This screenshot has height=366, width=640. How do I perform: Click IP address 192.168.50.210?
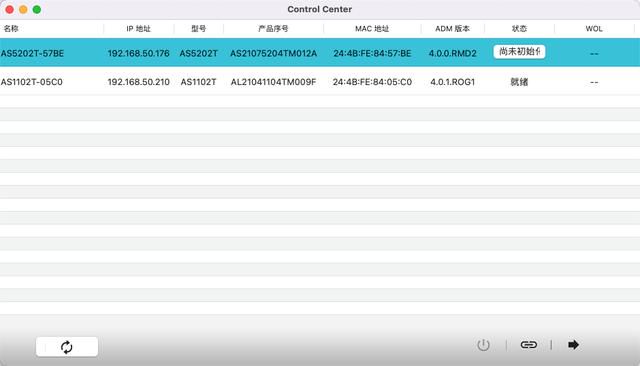pos(138,82)
